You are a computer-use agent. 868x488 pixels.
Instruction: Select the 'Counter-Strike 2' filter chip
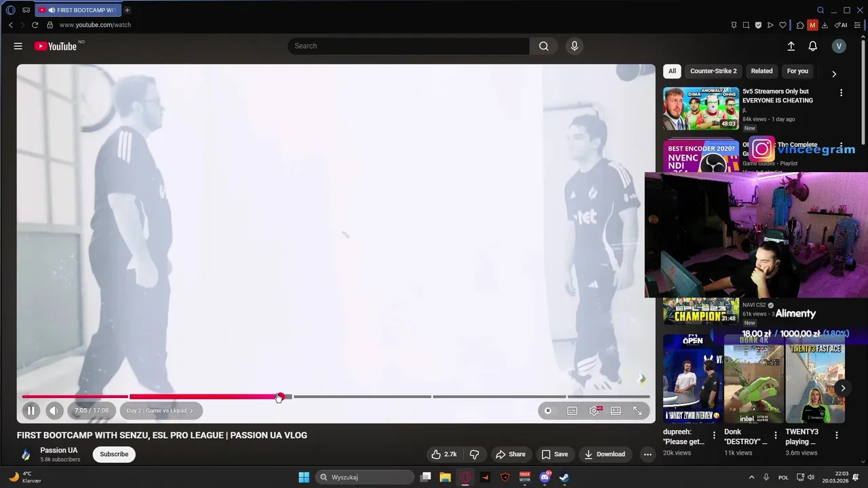713,71
